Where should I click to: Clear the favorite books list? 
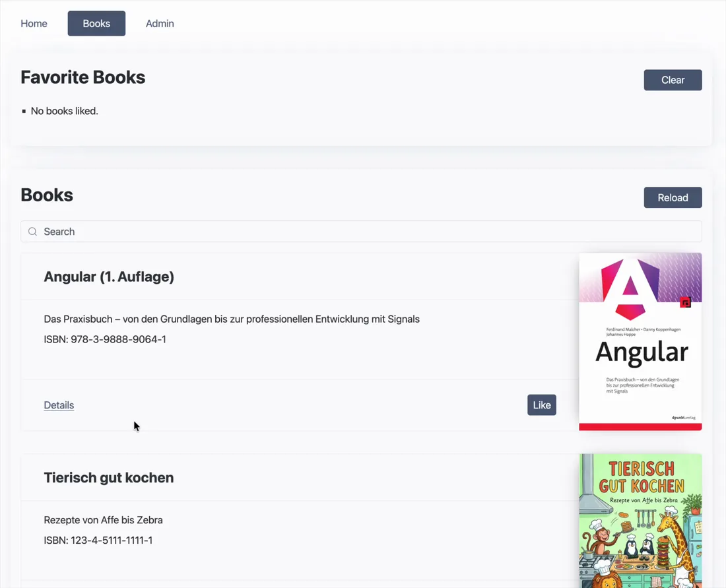(673, 80)
